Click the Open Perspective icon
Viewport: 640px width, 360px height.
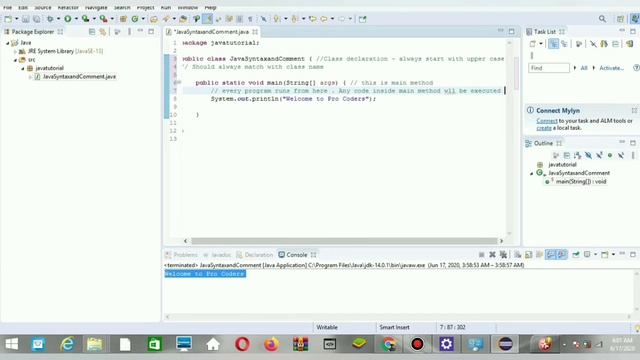tap(620, 19)
